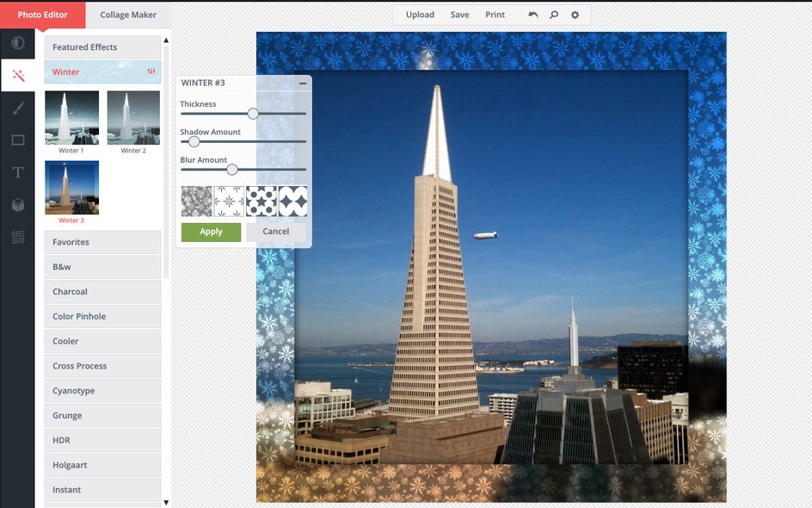Image resolution: width=812 pixels, height=508 pixels.
Task: Click the Zoom magnifier icon
Action: 554,15
